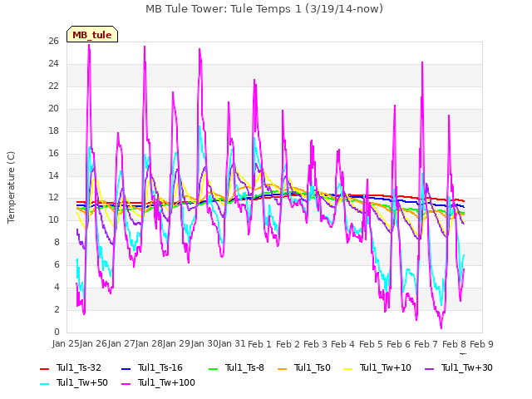The height and width of the screenshot is (399, 532).
Task: Select the Tul1_Tw+100 legend label
Action: (166, 382)
